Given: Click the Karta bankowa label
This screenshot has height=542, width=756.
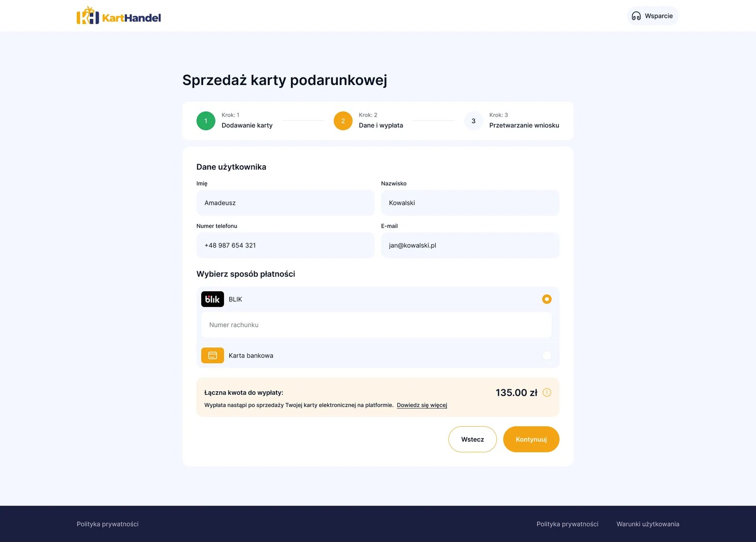Looking at the screenshot, I should (251, 356).
